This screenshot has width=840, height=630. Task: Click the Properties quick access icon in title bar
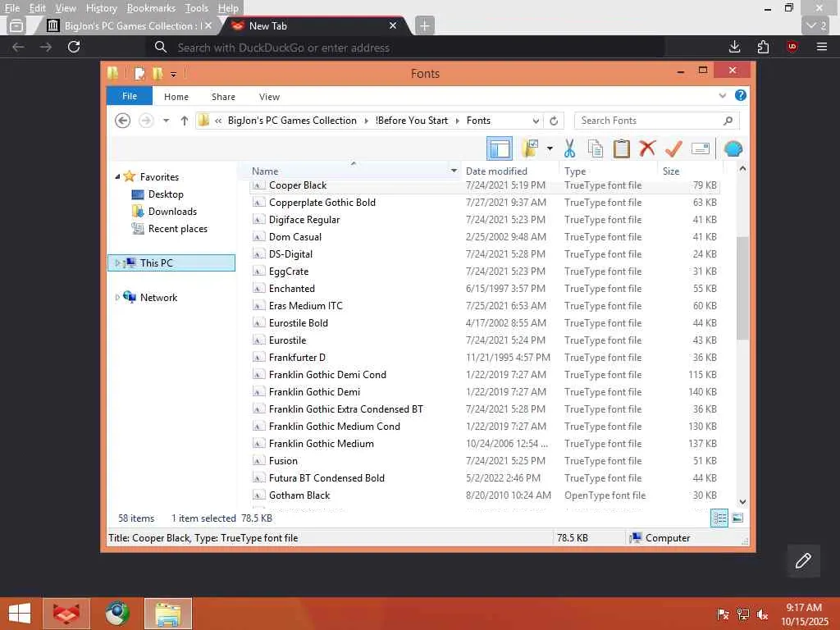(139, 73)
